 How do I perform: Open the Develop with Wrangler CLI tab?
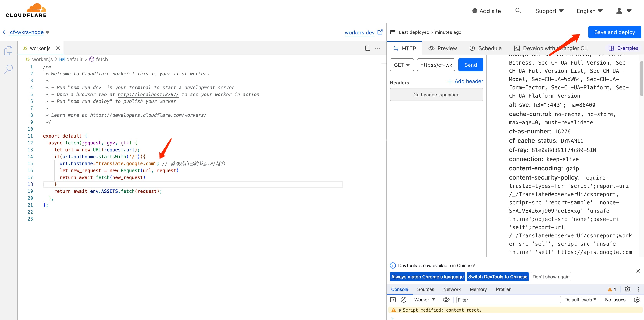(551, 48)
